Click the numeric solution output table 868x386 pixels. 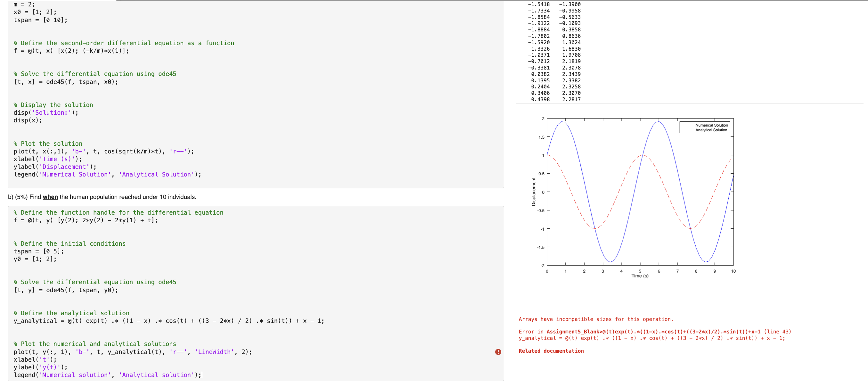click(x=554, y=52)
